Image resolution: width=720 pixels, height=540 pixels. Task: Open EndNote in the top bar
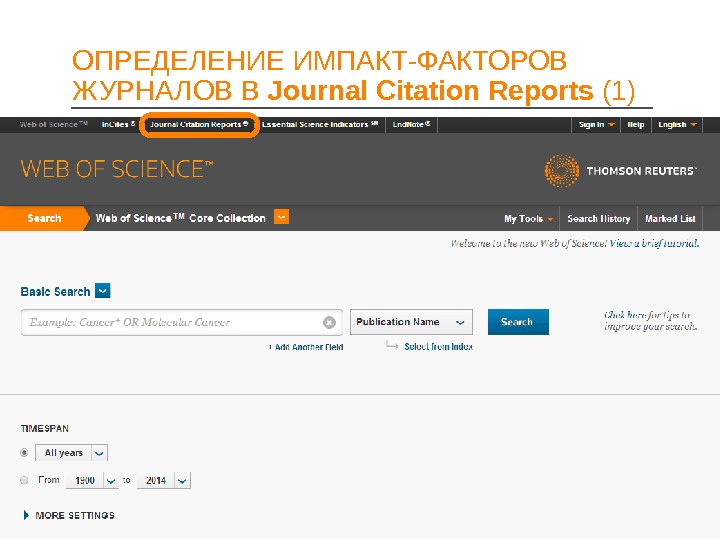pos(411,124)
